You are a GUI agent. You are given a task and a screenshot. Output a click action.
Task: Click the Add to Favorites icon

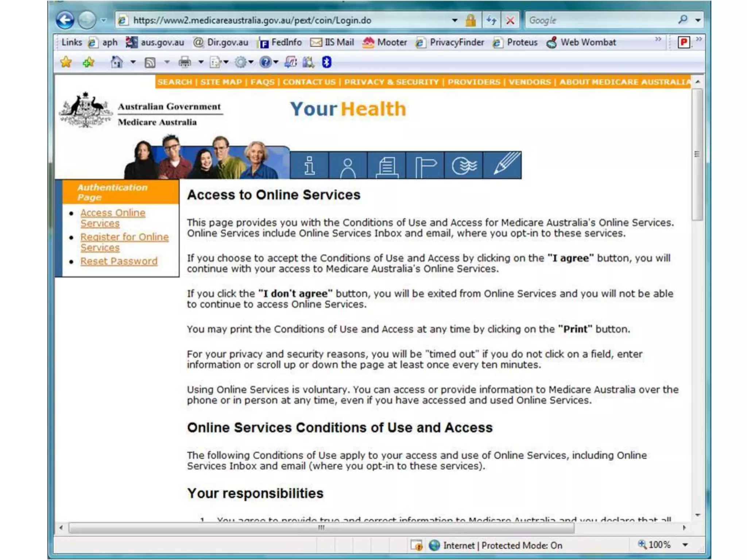88,62
